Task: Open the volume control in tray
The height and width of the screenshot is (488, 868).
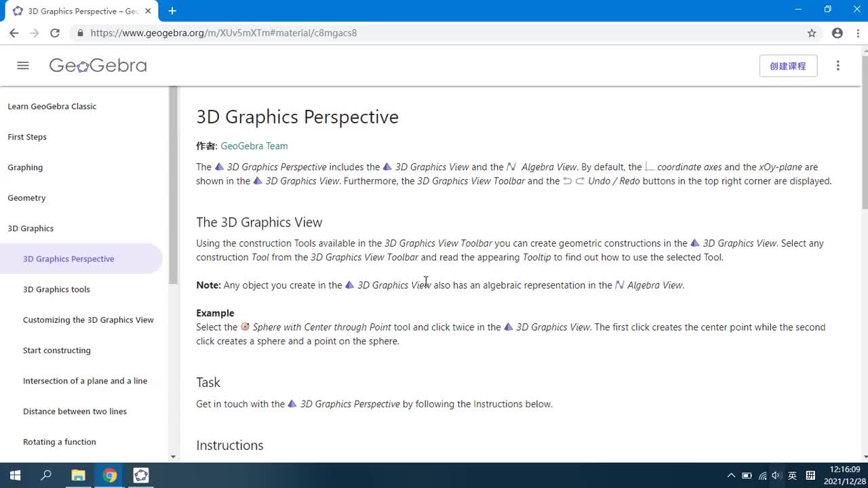Action: tap(776, 475)
